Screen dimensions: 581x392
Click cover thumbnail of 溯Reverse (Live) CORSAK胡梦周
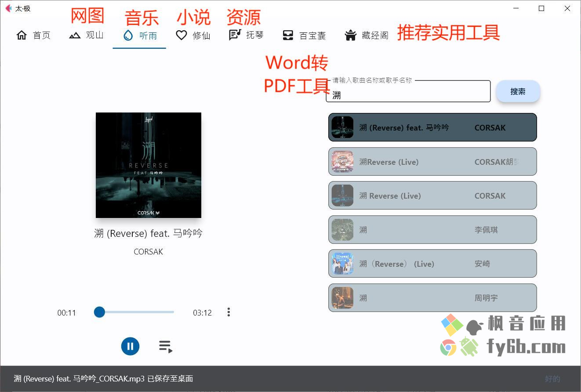click(342, 162)
